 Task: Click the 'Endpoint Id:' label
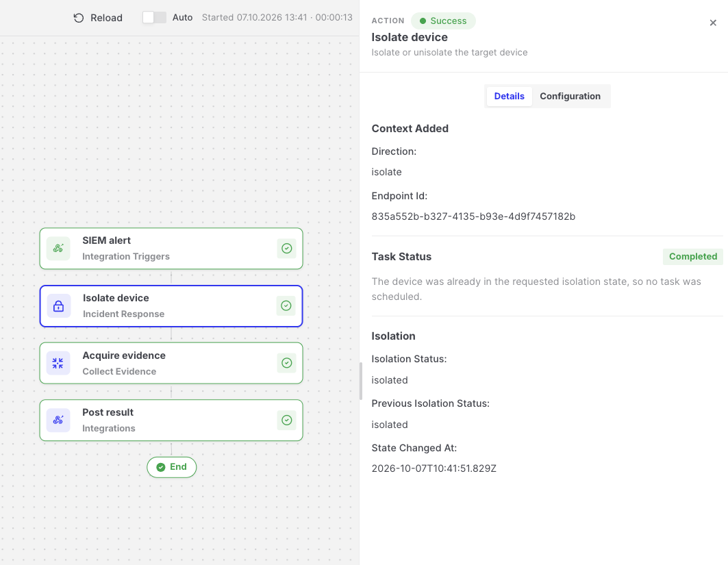(399, 196)
